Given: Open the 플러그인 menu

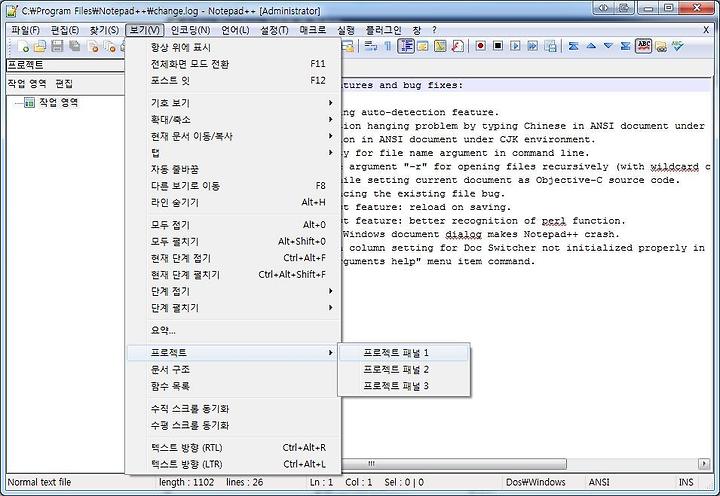Looking at the screenshot, I should [x=383, y=30].
